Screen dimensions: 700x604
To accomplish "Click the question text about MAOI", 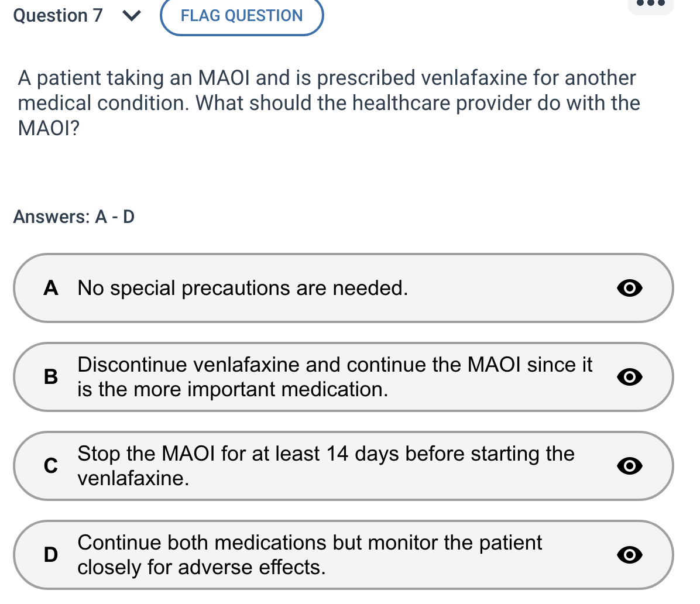I will click(x=328, y=102).
